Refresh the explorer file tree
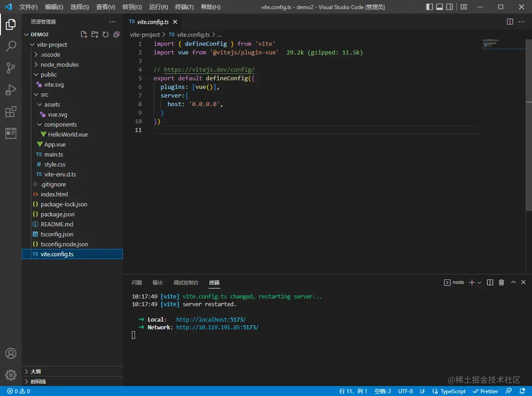Image resolution: width=532 pixels, height=396 pixels. click(x=106, y=34)
